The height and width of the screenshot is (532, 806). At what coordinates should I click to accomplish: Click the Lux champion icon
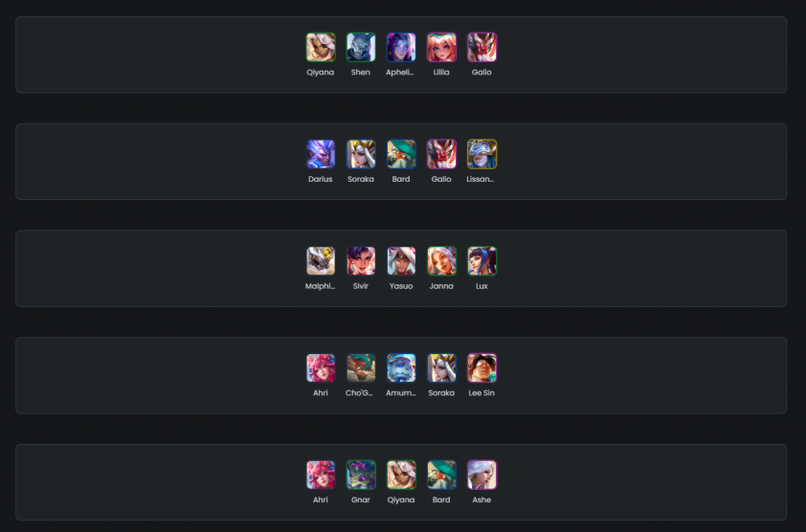coord(481,261)
